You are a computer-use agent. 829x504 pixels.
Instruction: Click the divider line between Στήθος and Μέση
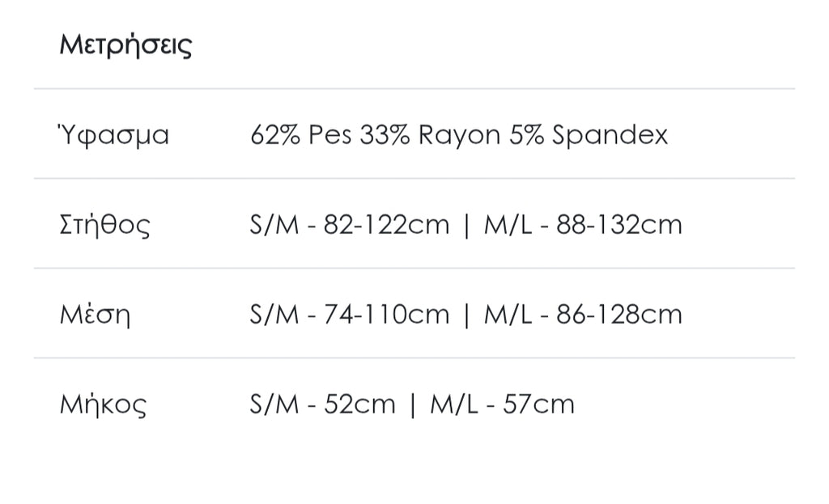pyautogui.click(x=414, y=269)
